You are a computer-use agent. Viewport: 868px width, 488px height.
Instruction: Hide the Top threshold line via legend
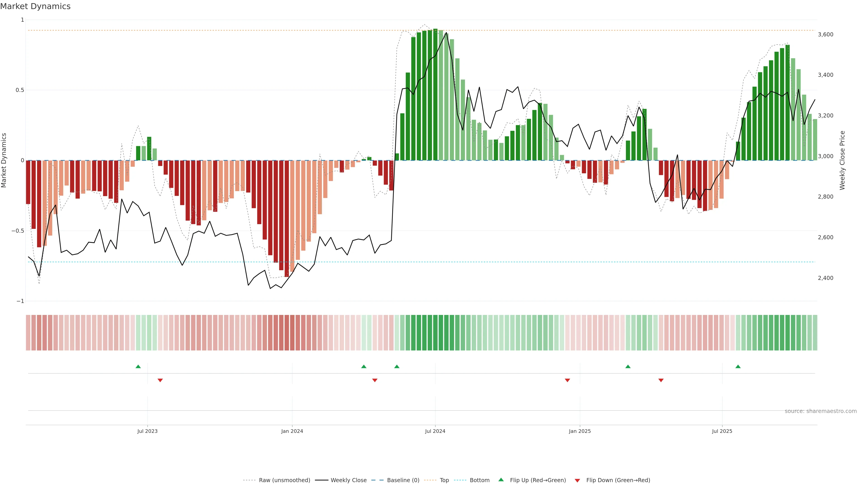(x=444, y=480)
